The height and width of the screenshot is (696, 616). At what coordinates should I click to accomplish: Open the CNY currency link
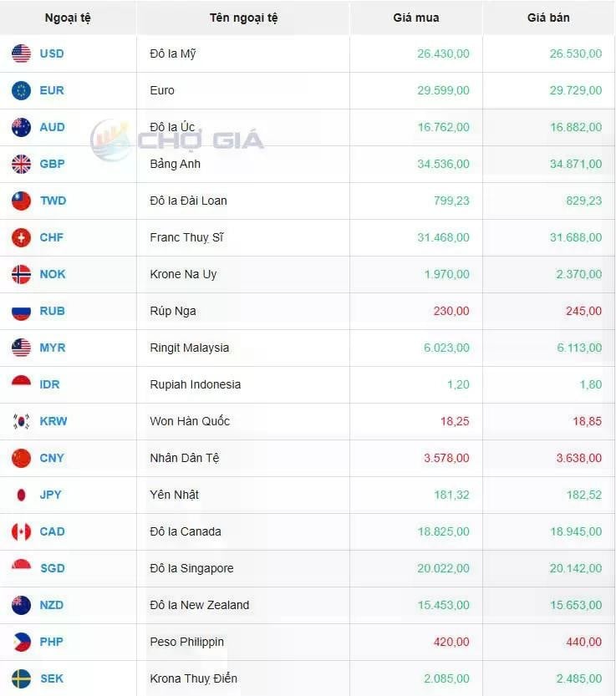point(52,458)
